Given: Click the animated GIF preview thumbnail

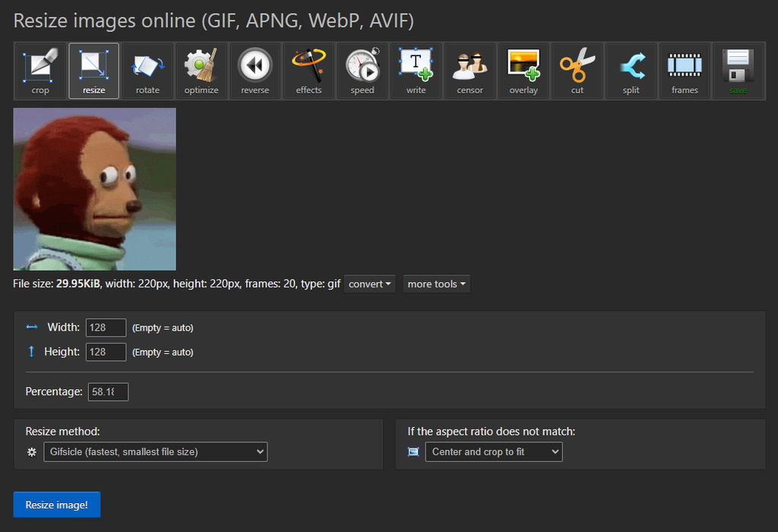Looking at the screenshot, I should [x=94, y=188].
